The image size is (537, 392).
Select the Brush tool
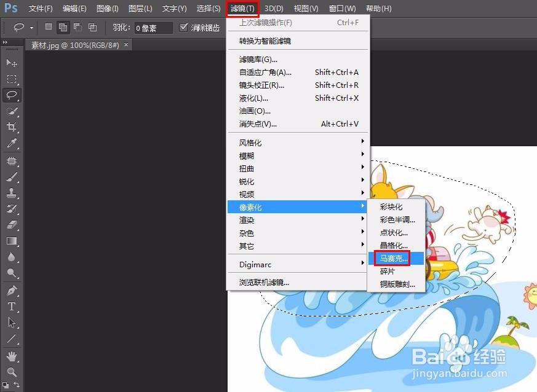(11, 176)
